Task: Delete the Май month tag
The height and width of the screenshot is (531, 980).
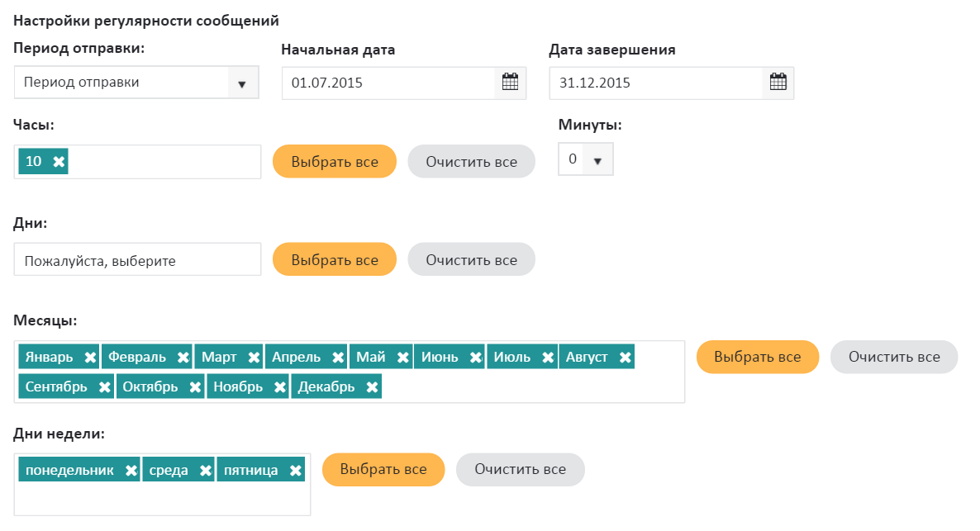Action: tap(402, 358)
